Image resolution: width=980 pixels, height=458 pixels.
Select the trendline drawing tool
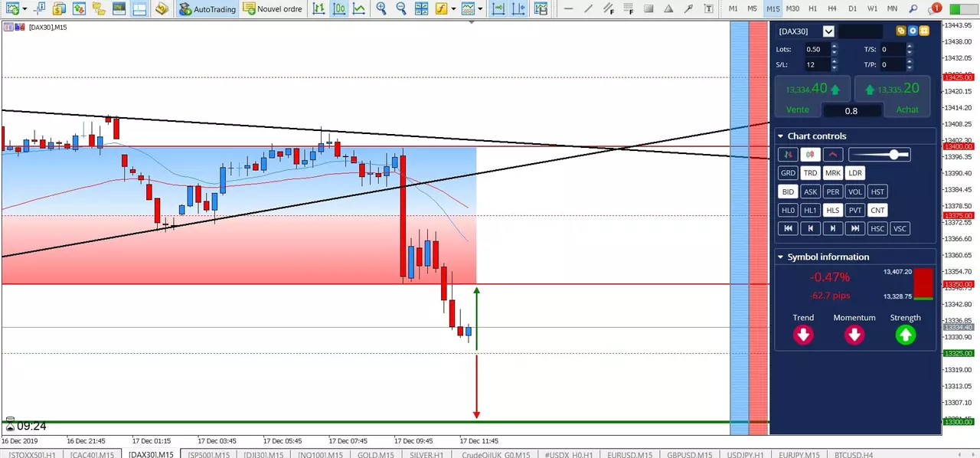pyautogui.click(x=588, y=9)
